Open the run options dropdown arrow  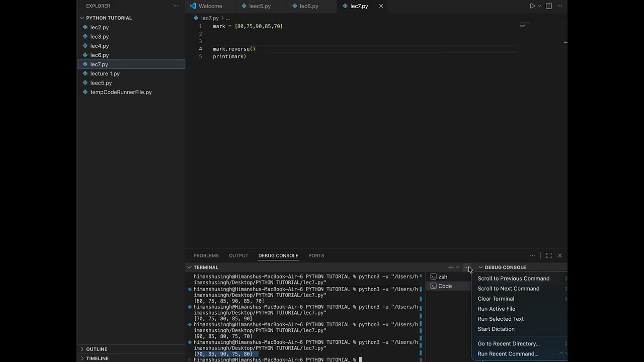coord(539,6)
